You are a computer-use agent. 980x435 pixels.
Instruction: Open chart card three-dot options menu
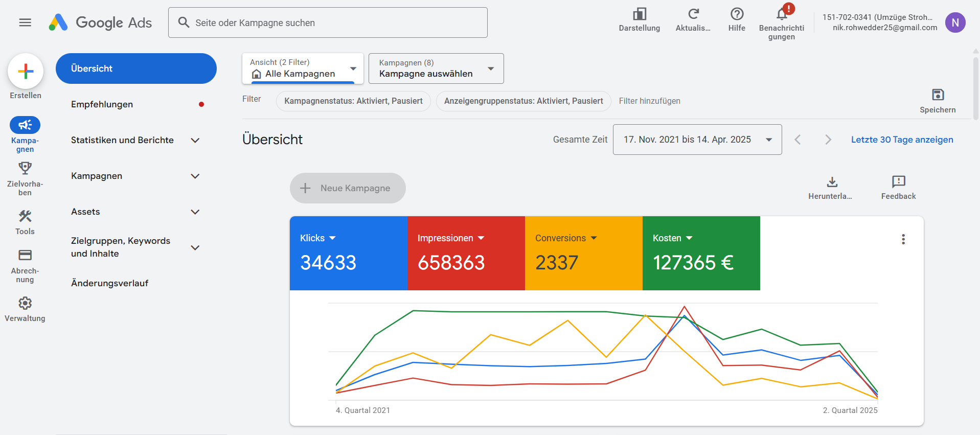point(903,239)
